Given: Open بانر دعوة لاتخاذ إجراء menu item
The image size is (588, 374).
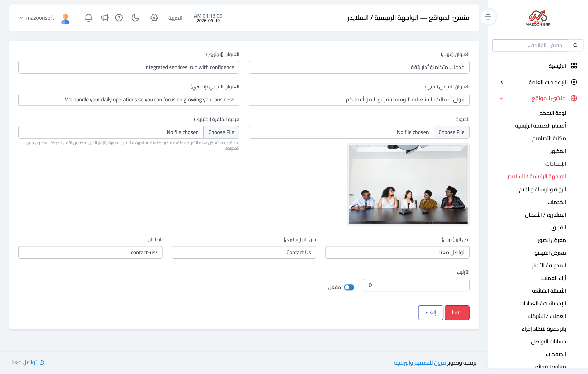Looking at the screenshot, I should click(543, 329).
